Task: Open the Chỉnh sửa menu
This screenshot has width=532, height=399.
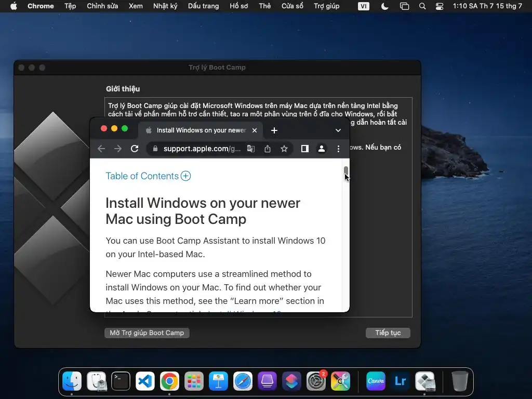Action: tap(102, 6)
